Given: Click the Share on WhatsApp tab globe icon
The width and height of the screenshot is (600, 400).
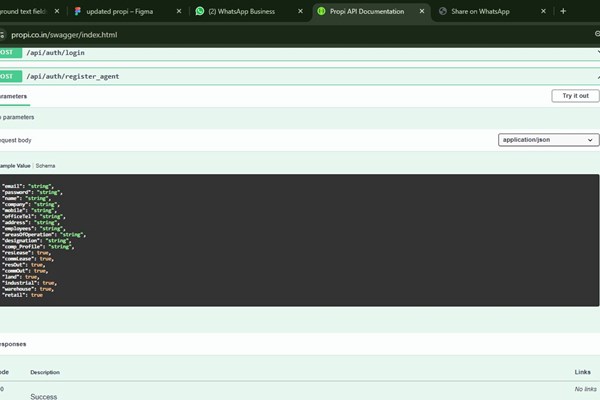Looking at the screenshot, I should click(x=443, y=11).
